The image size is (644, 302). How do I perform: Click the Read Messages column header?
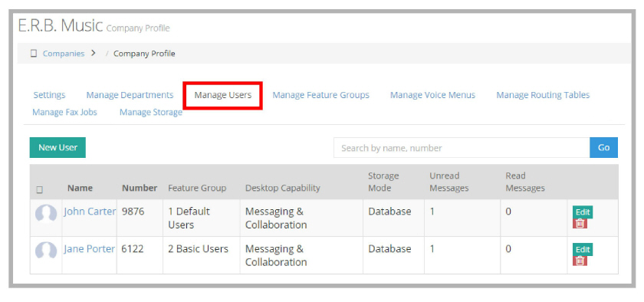[x=525, y=182]
